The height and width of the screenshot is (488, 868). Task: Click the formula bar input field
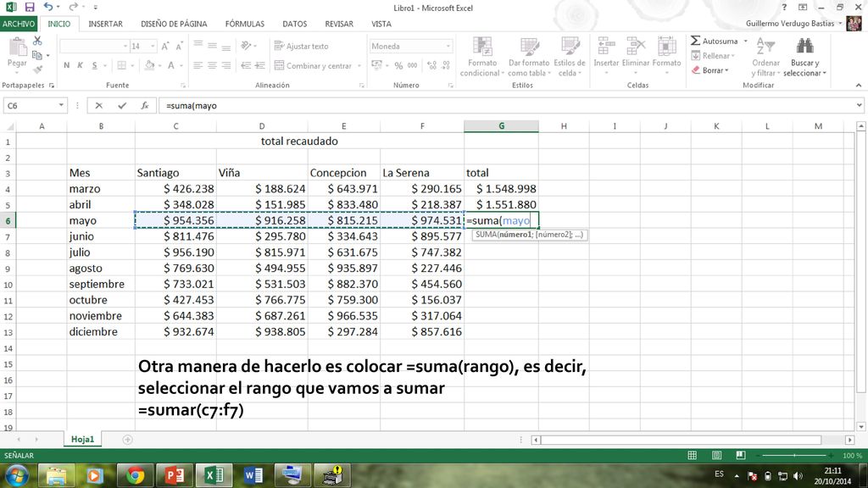[511, 105]
